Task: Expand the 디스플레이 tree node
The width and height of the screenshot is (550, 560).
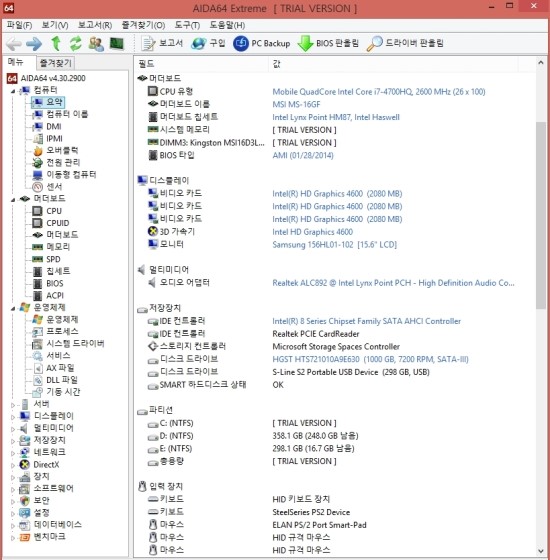Action: [13, 417]
